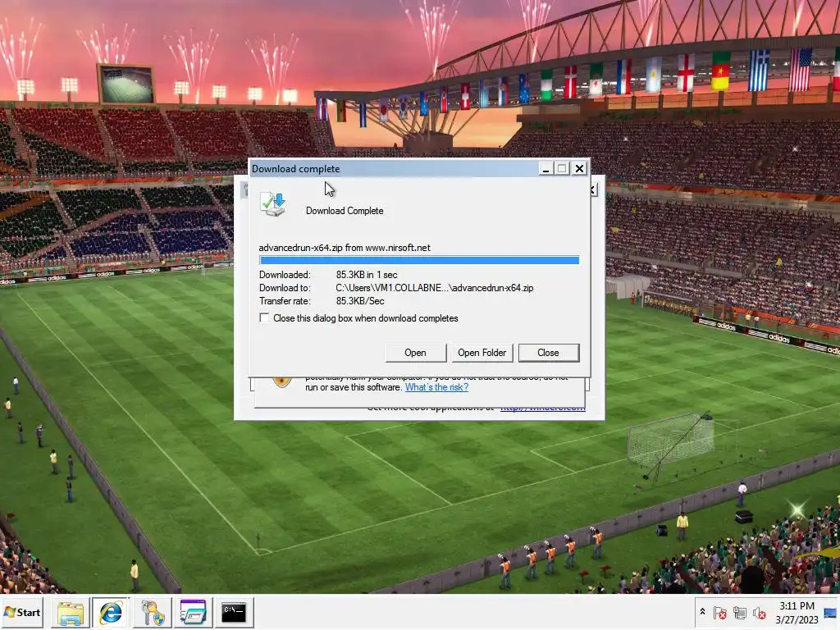
Task: Click the advancedrun-x64.zip from www.nirsoft.net text
Action: pos(345,248)
